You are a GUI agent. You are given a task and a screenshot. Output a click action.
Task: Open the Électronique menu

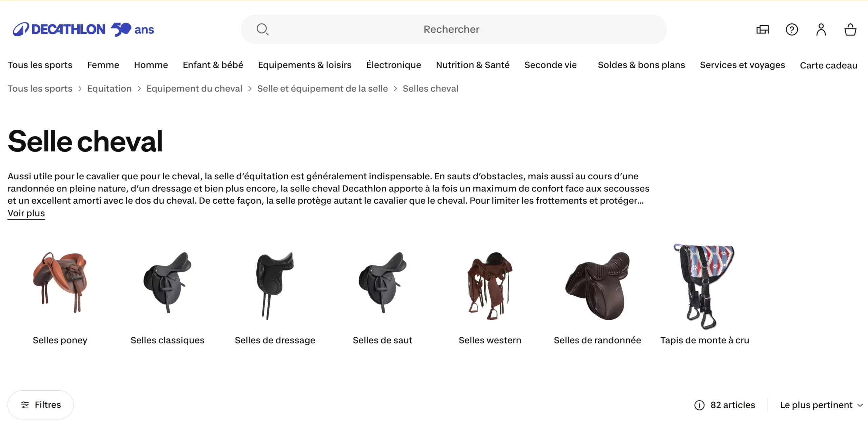coord(394,65)
